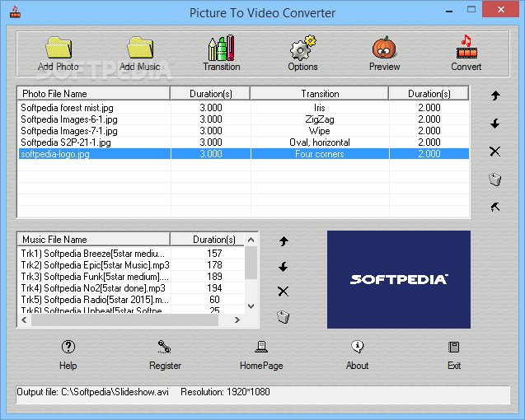Click the Add Photo folder icon
This screenshot has width=525, height=420.
59,48
